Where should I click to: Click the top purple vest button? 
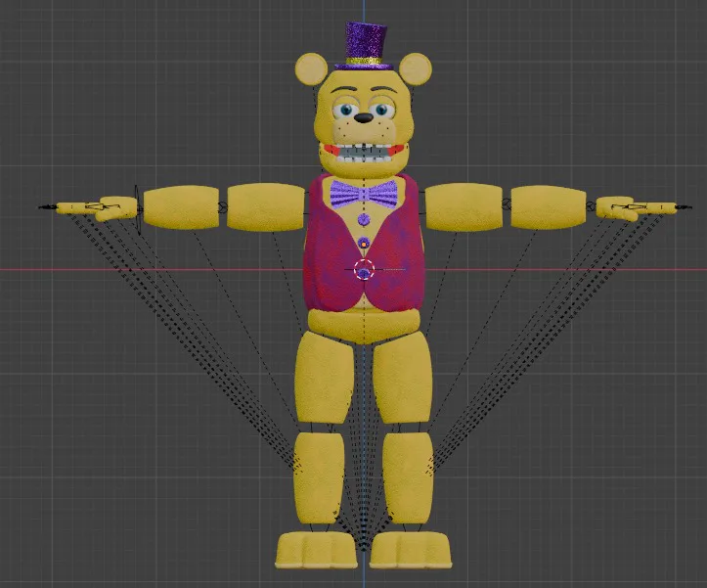pyautogui.click(x=364, y=220)
